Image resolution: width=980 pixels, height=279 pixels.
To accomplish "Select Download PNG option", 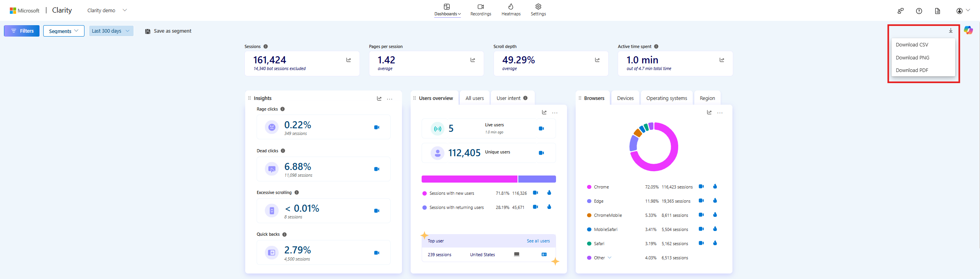I will pyautogui.click(x=923, y=57).
